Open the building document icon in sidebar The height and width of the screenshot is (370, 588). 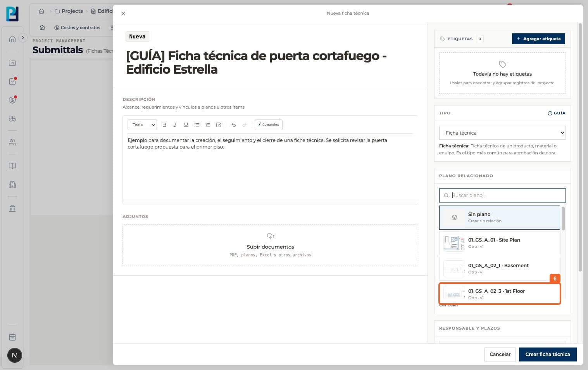coord(12,185)
